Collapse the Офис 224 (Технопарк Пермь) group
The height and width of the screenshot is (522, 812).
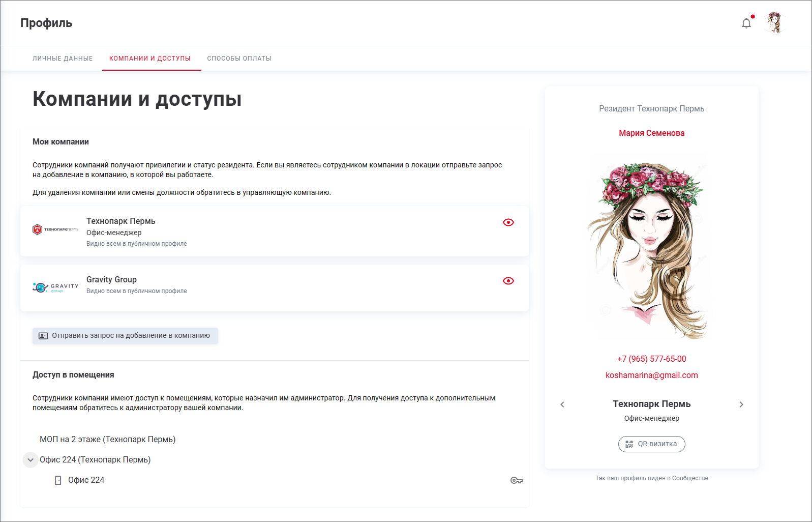click(31, 460)
